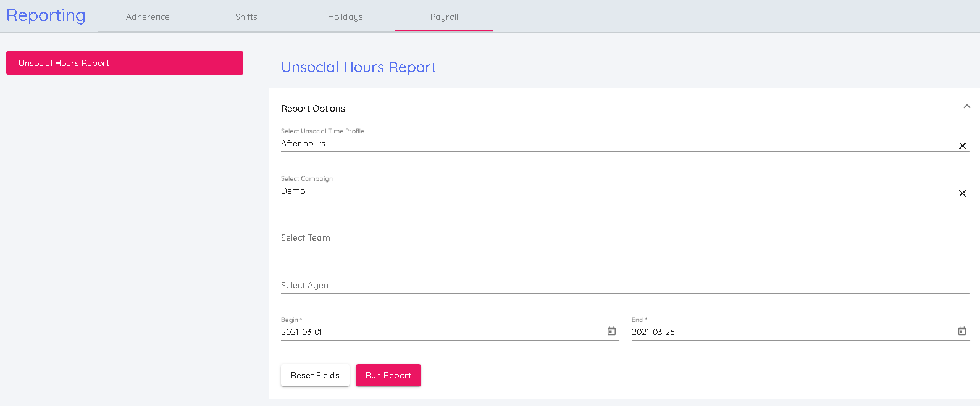Click the End date text field
Viewport: 980px width, 406px height.
[790, 332]
